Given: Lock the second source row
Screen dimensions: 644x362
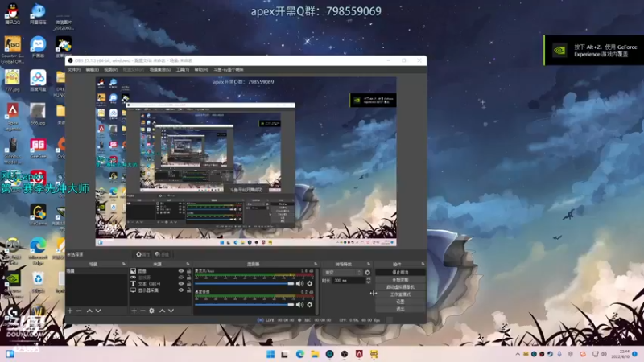Looking at the screenshot, I should [x=188, y=278].
